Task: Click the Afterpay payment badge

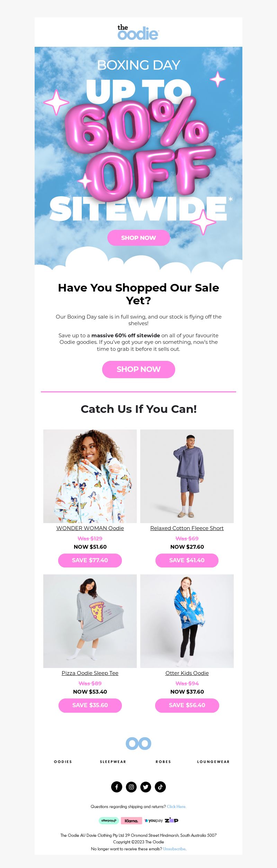Action: pyautogui.click(x=109, y=821)
